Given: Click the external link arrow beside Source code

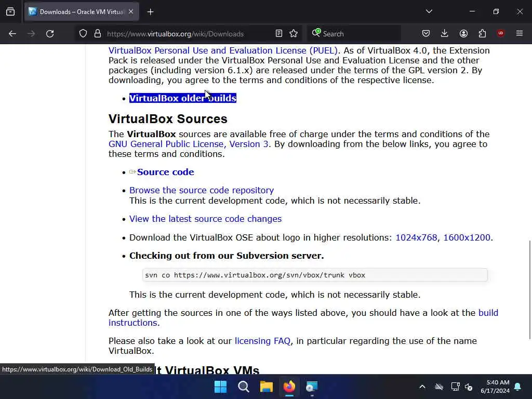Looking at the screenshot, I should coord(132,172).
